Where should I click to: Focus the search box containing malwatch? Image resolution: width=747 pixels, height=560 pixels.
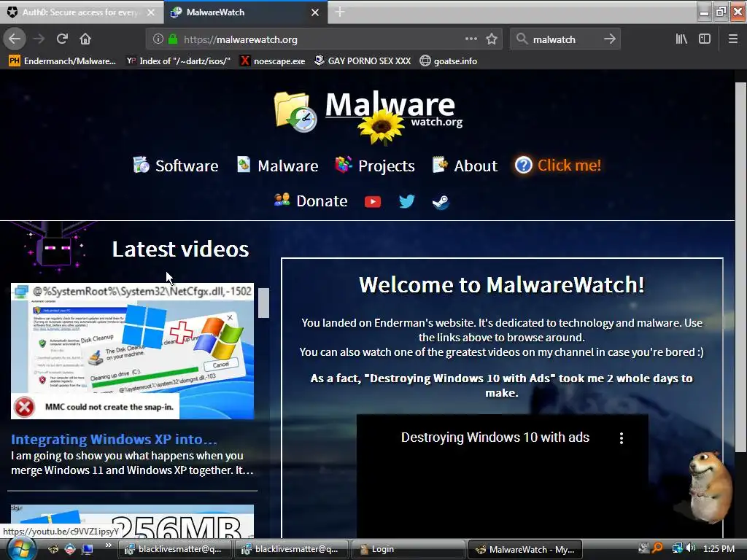[x=565, y=39]
